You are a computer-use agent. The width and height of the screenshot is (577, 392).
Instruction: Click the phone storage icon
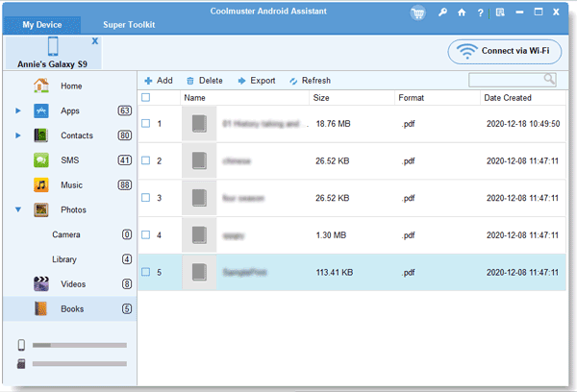21,345
